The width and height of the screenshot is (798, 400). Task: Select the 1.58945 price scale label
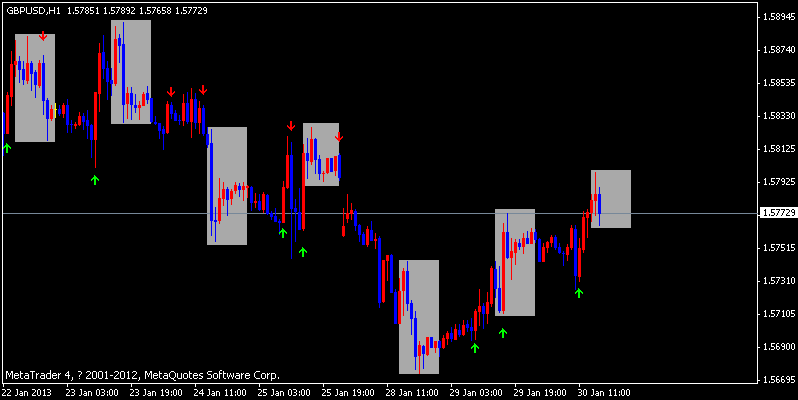point(779,17)
